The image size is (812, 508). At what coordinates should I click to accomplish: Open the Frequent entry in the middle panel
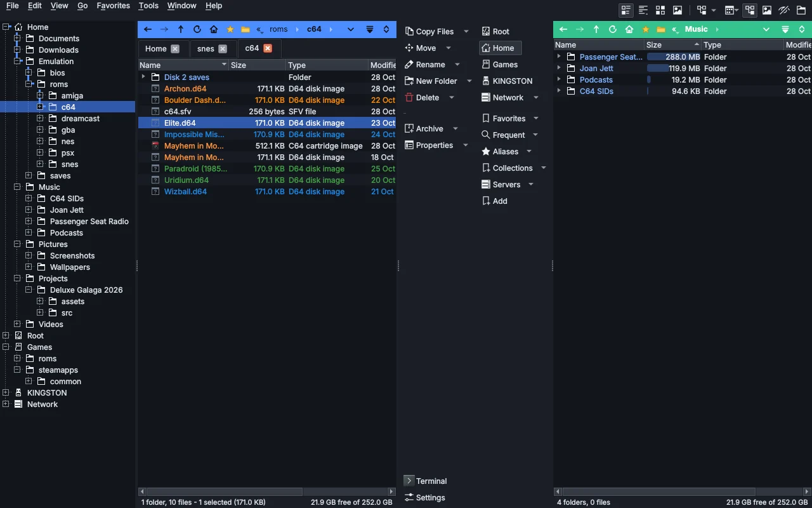pos(503,135)
